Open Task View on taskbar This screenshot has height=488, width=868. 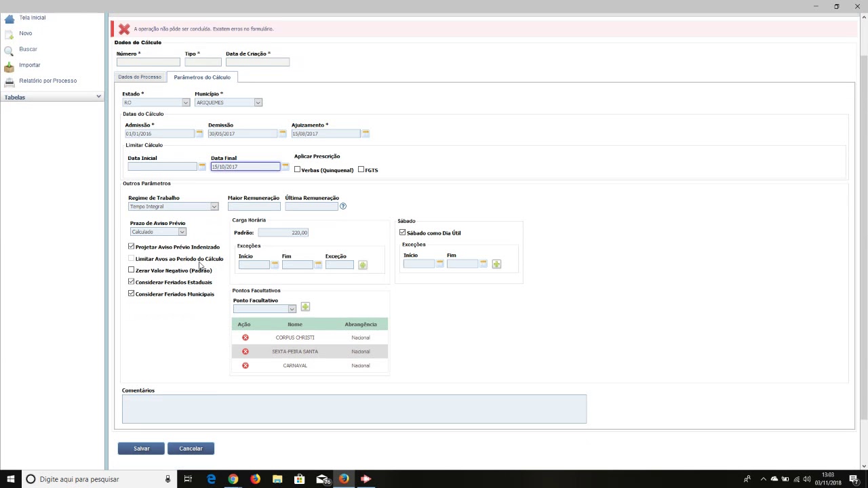[188, 479]
